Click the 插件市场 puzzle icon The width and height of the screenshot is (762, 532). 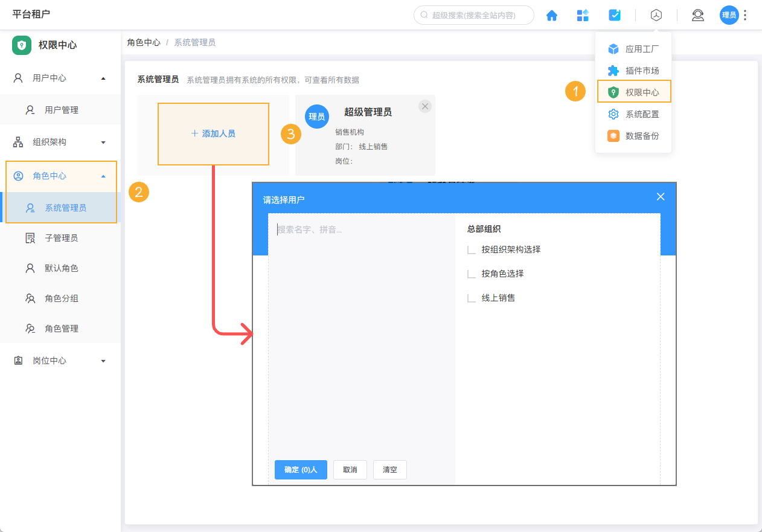coord(613,71)
